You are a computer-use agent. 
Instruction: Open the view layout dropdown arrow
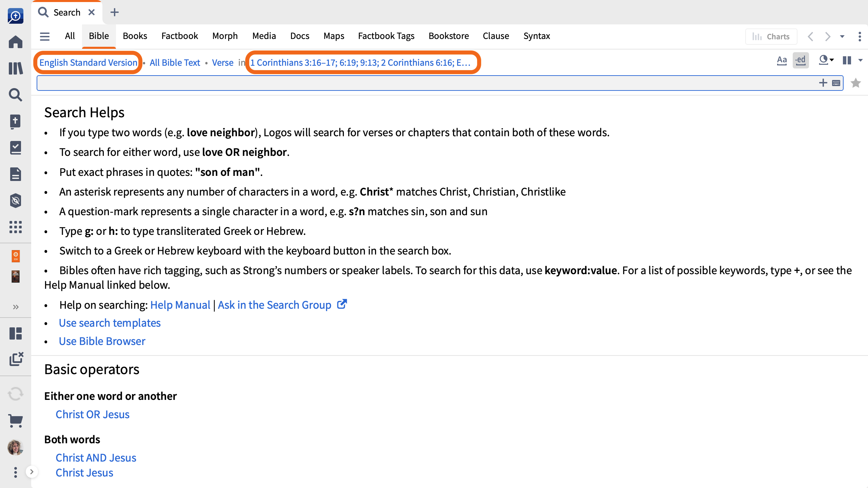[x=861, y=60]
